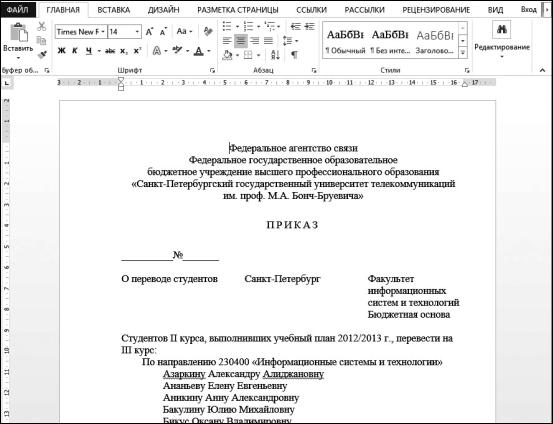Switch to the ДИЗАЙН tab
553x424 pixels.
click(164, 10)
